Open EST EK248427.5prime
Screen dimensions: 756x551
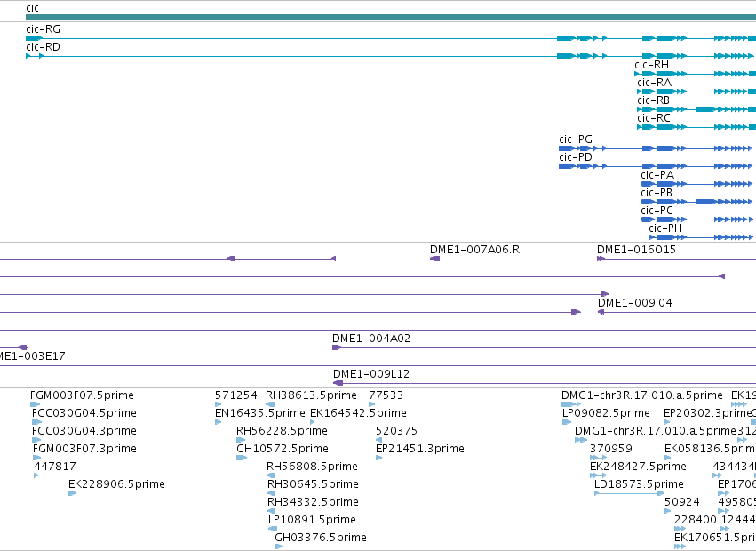point(639,467)
